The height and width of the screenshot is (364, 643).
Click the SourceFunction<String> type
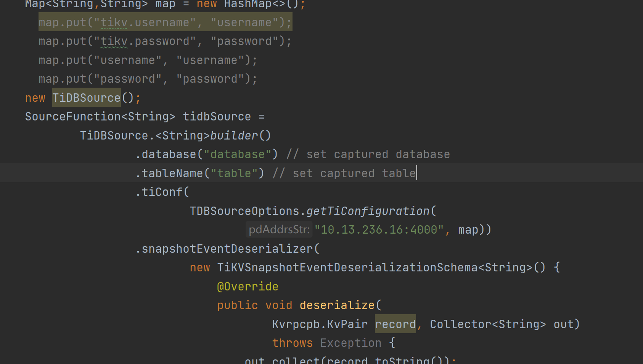[100, 116]
